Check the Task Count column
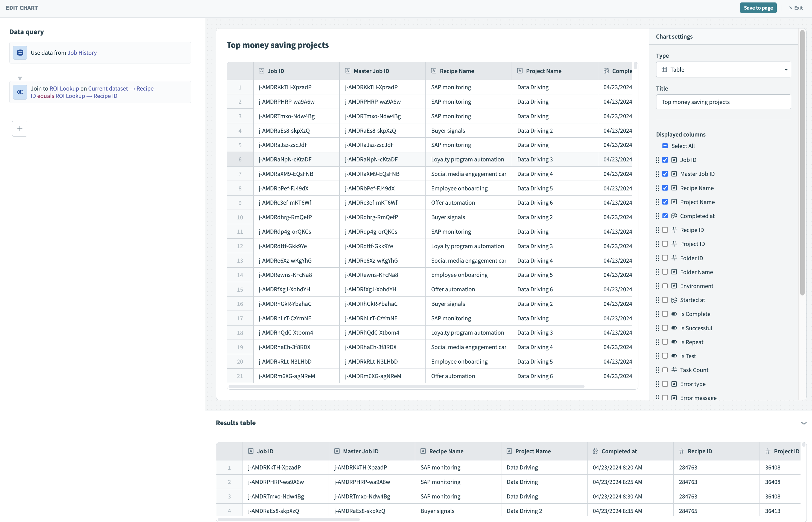 (x=665, y=370)
